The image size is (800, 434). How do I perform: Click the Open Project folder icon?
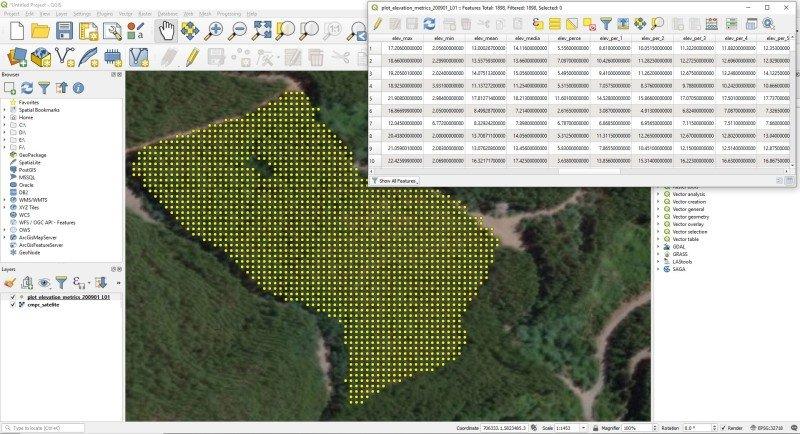[x=40, y=31]
